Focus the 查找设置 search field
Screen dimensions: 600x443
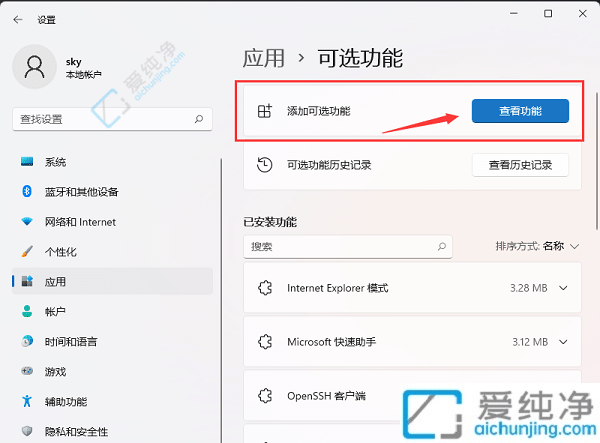[112, 119]
